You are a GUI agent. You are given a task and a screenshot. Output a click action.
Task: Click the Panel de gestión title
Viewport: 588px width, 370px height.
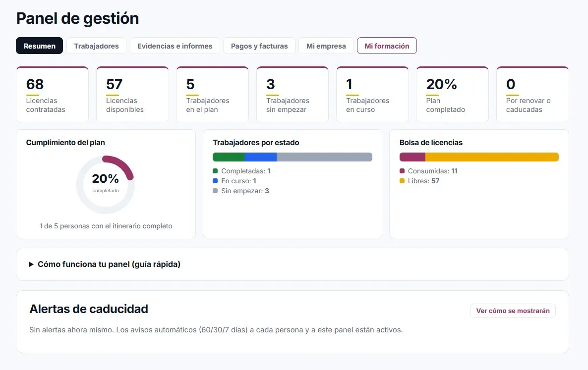(x=78, y=18)
